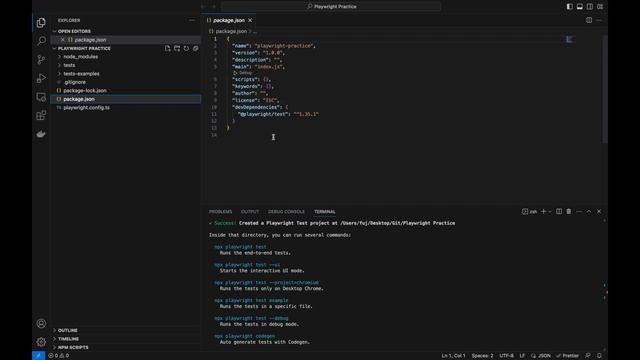Toggle primary side bar visibility
Screen dimensions: 640x360
tap(569, 7)
